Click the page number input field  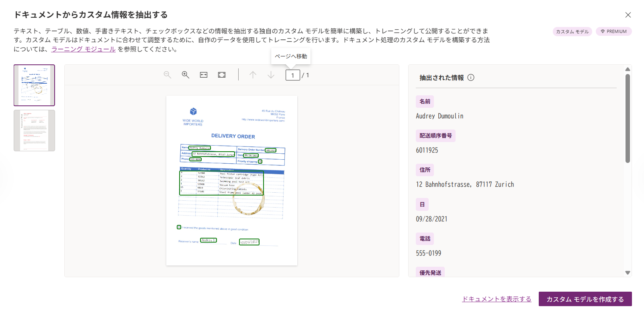(x=292, y=75)
